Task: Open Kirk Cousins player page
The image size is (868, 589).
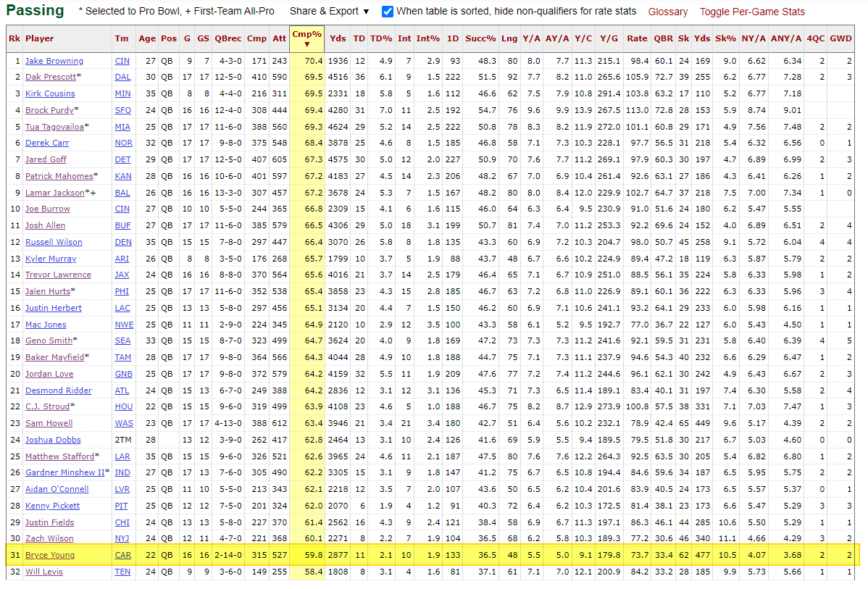Action: pyautogui.click(x=51, y=93)
